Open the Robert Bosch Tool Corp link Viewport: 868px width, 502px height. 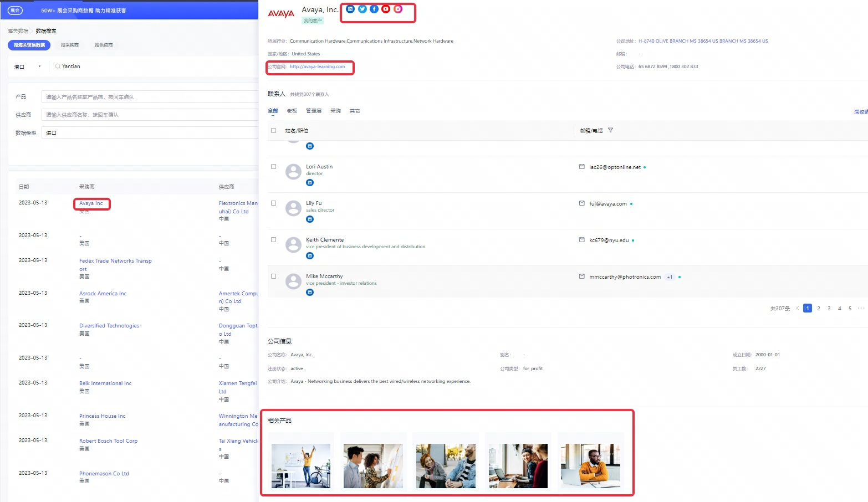pos(108,441)
